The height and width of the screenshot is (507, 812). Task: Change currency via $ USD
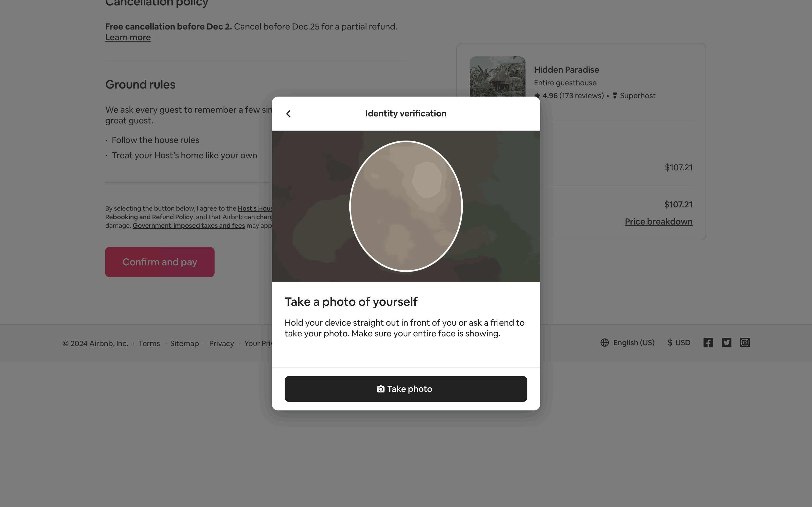(x=679, y=343)
